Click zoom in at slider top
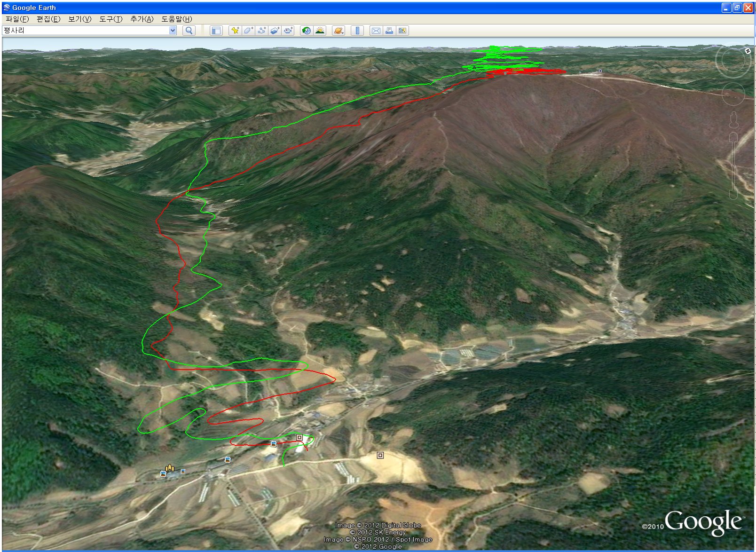Image resolution: width=756 pixels, height=552 pixels. tap(733, 137)
